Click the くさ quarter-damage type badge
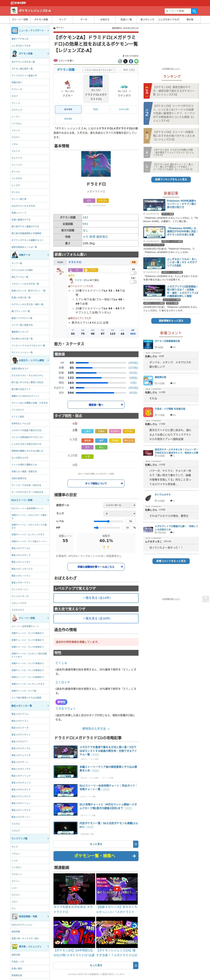The height and width of the screenshot is (980, 210). (88, 457)
